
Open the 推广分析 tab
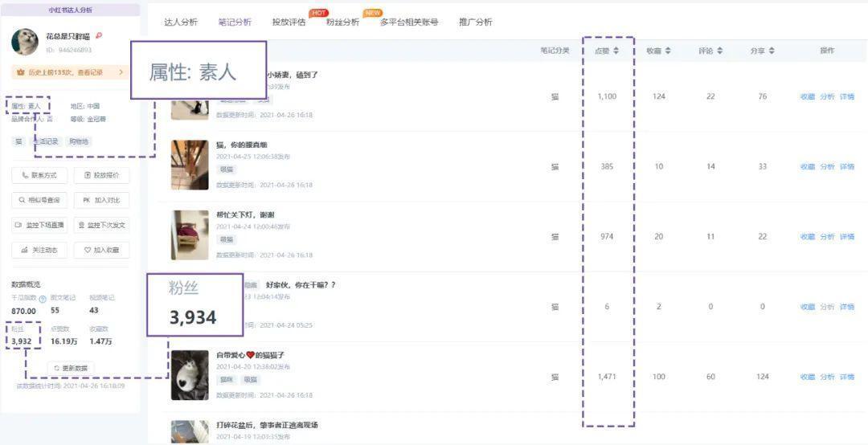tap(476, 22)
